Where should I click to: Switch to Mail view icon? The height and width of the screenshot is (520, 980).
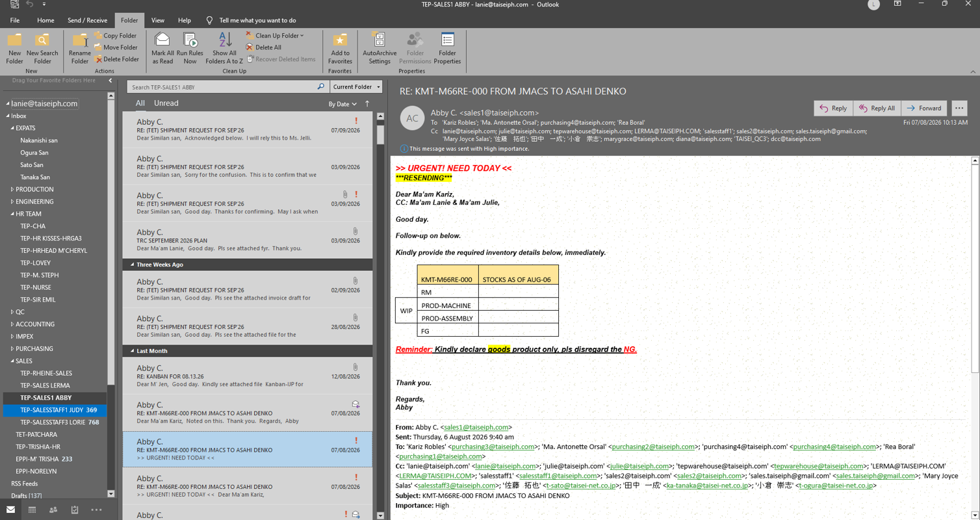pos(10,510)
